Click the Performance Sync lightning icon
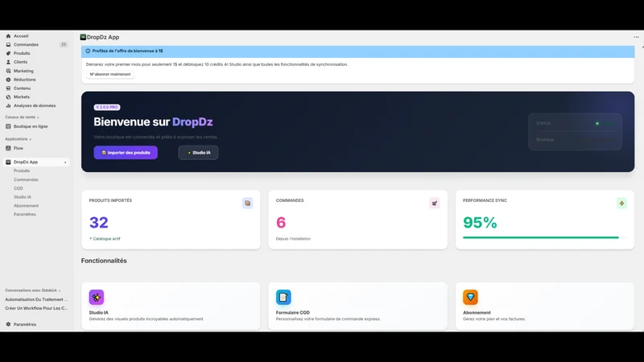This screenshot has width=644, height=362. click(621, 204)
